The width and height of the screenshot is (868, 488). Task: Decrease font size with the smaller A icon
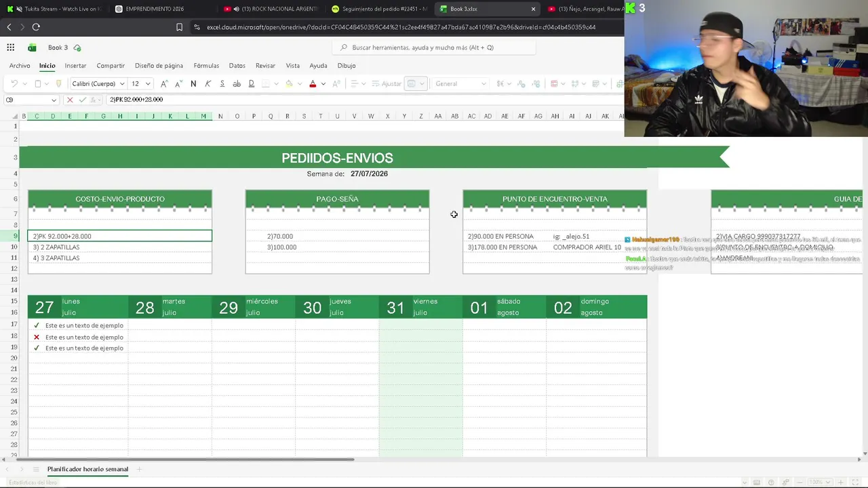[178, 84]
